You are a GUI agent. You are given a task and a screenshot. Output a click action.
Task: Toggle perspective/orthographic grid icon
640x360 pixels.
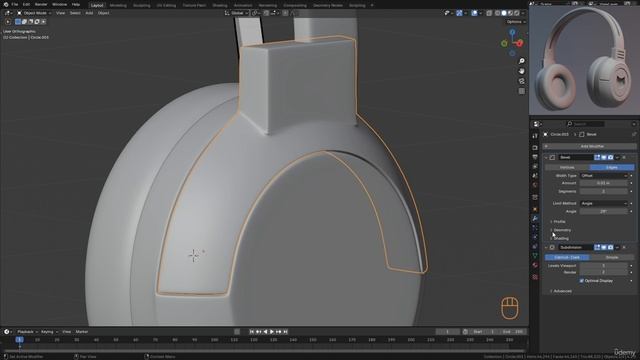point(522,91)
